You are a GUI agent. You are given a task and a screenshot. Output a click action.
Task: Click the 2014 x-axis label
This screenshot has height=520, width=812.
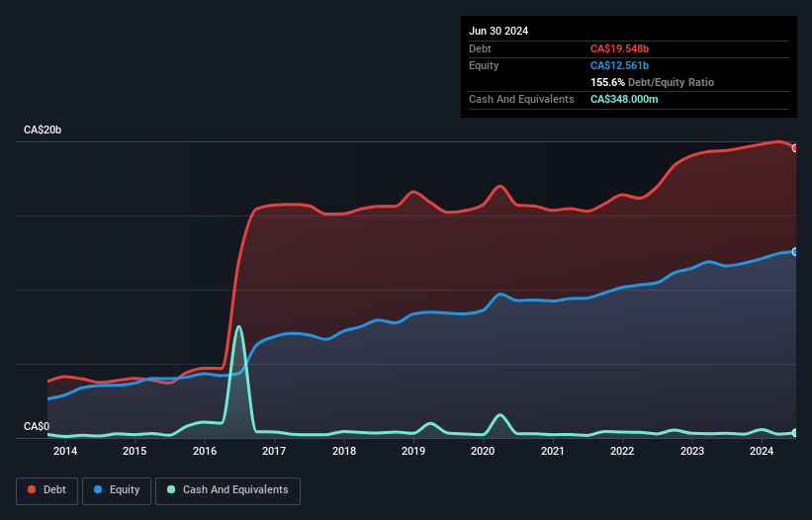[65, 451]
